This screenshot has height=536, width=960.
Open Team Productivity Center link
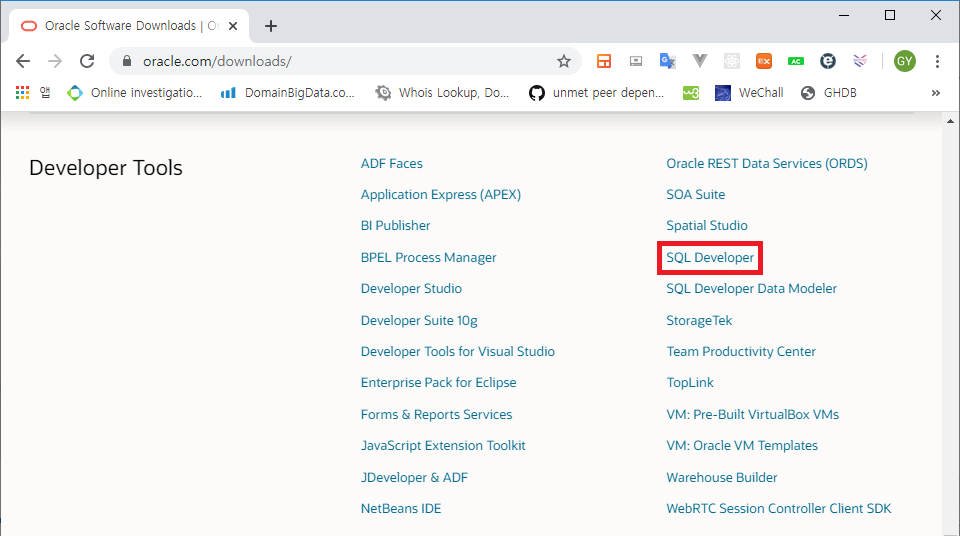[x=741, y=352]
